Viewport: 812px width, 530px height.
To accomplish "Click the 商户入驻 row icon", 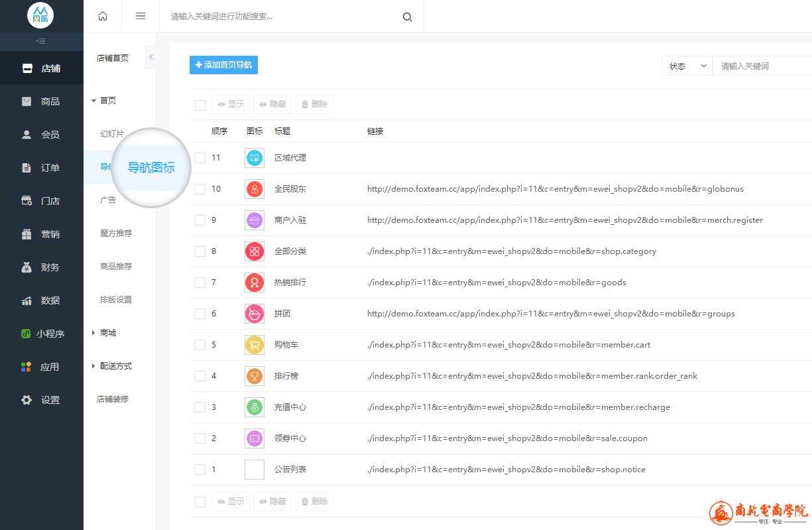I will (255, 220).
